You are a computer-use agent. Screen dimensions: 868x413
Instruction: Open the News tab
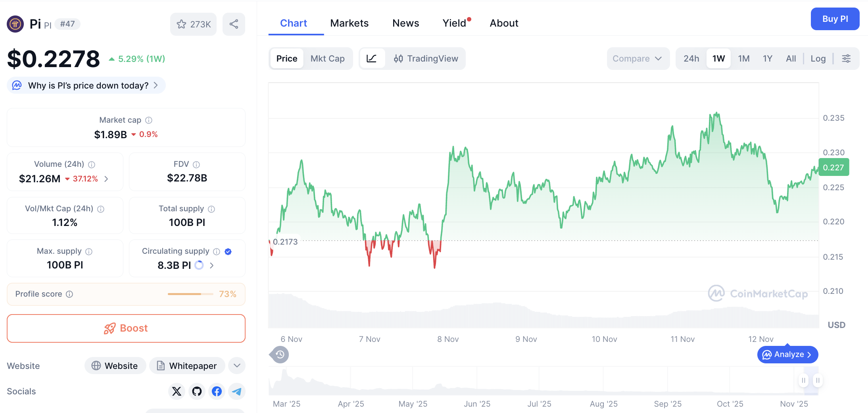[405, 23]
